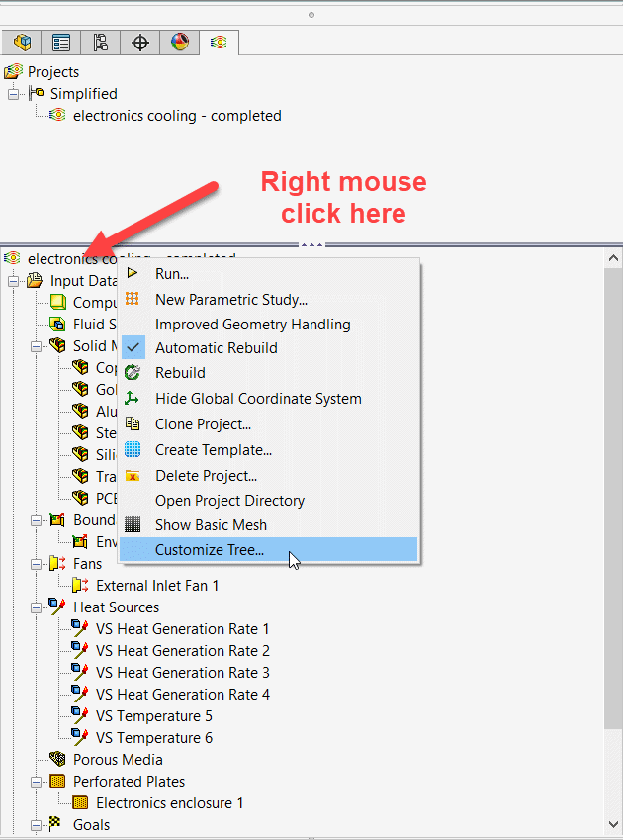
Task: Select the Simplified configuration flag icon
Action: pyautogui.click(x=36, y=93)
